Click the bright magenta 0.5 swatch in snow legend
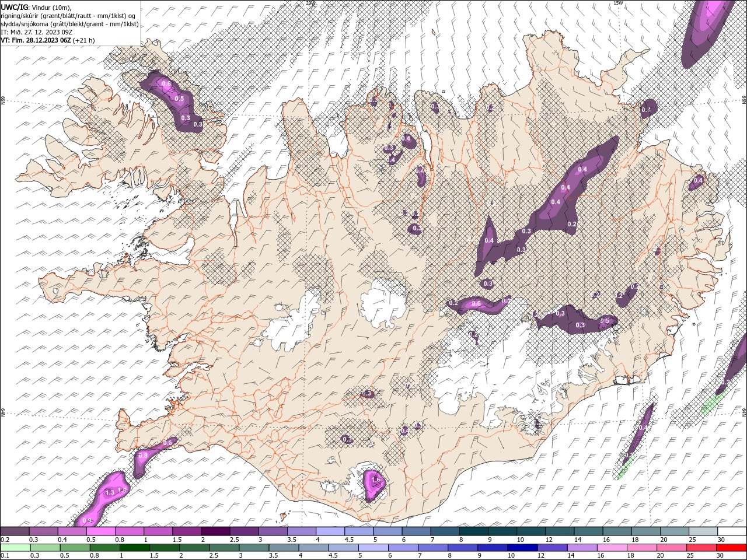The height and width of the screenshot is (560, 747). point(101,531)
